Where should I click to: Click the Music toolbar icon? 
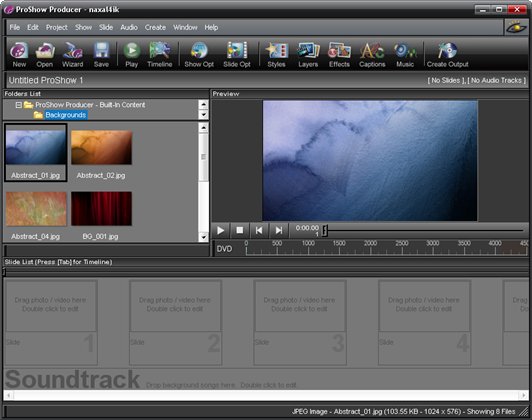pyautogui.click(x=405, y=54)
